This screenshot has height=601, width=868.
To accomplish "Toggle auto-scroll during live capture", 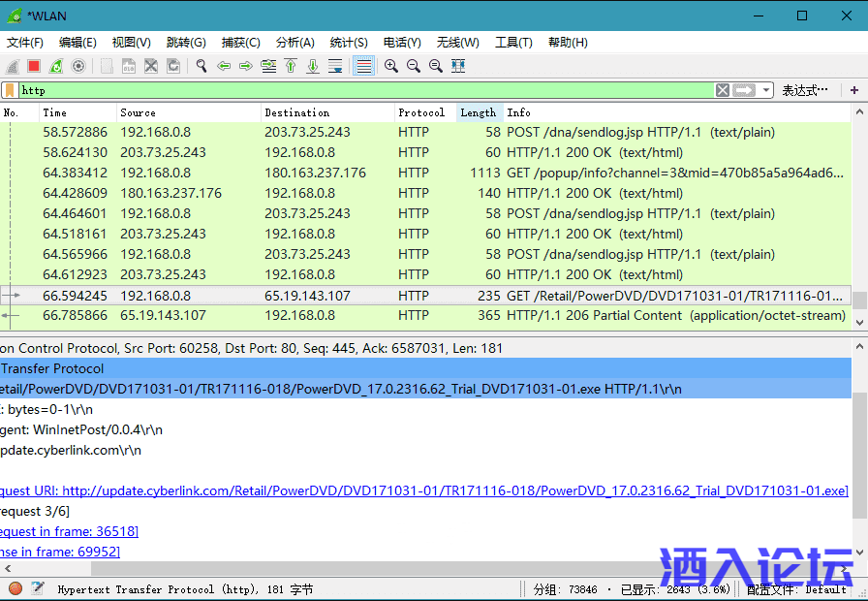I will pyautogui.click(x=335, y=66).
